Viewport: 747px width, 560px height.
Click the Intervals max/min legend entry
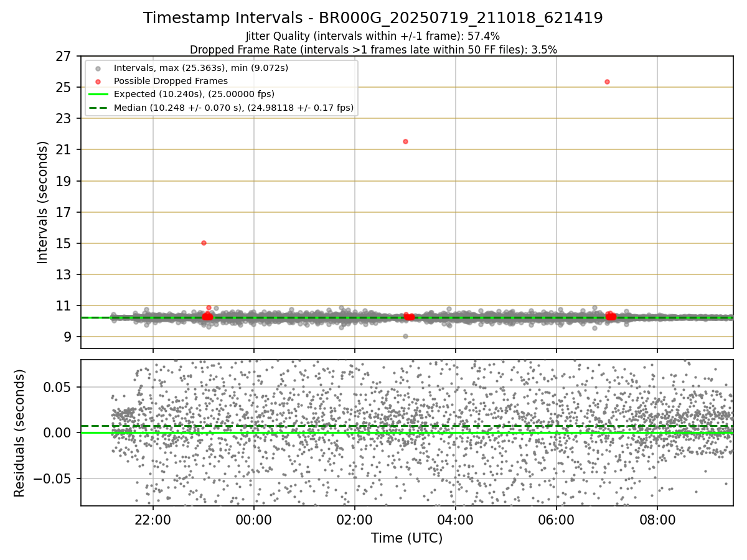(201, 67)
